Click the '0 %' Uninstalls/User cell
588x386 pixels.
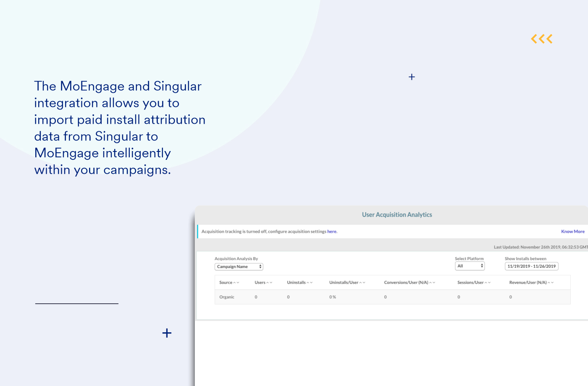click(x=333, y=297)
